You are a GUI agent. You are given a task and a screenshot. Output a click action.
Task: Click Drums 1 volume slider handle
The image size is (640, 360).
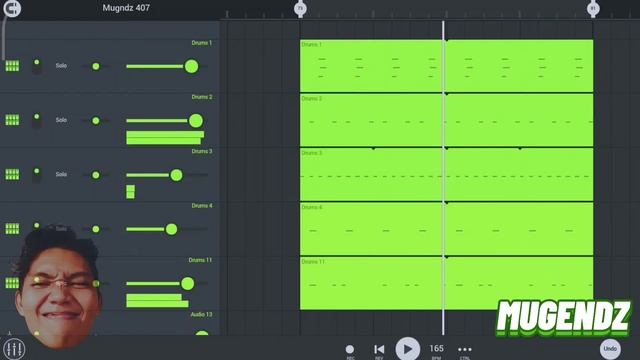click(x=191, y=66)
